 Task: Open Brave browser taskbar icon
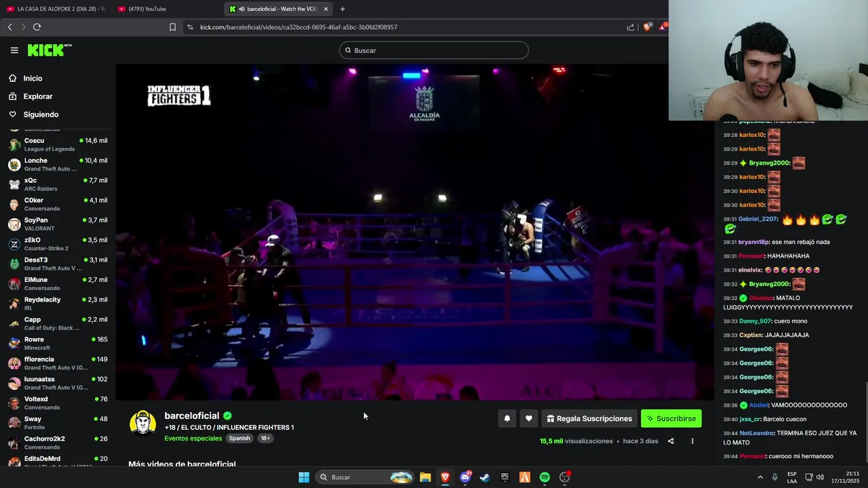click(445, 477)
